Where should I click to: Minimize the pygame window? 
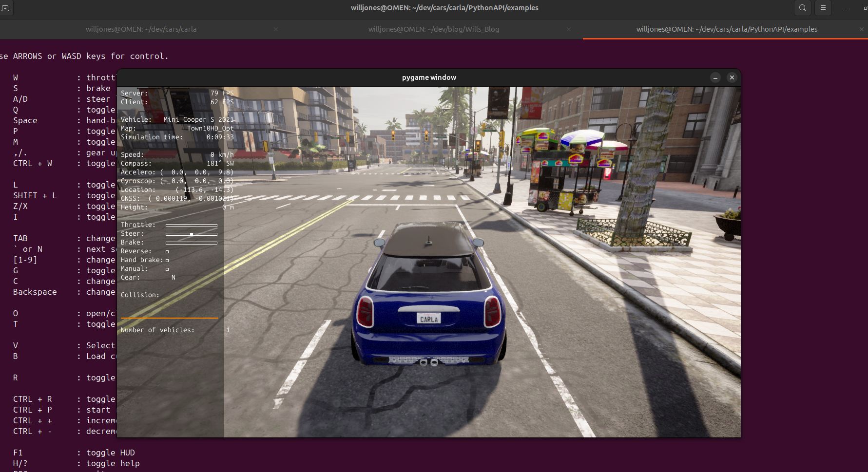(715, 77)
